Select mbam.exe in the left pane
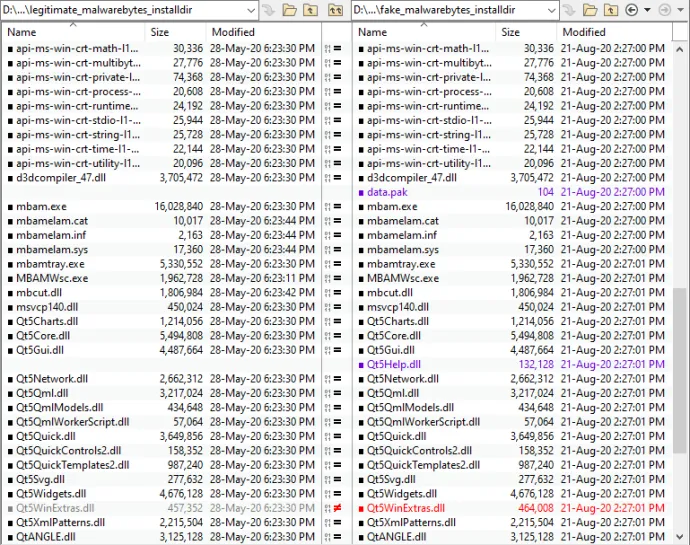Viewport: 690px width, 545px height. [41, 206]
